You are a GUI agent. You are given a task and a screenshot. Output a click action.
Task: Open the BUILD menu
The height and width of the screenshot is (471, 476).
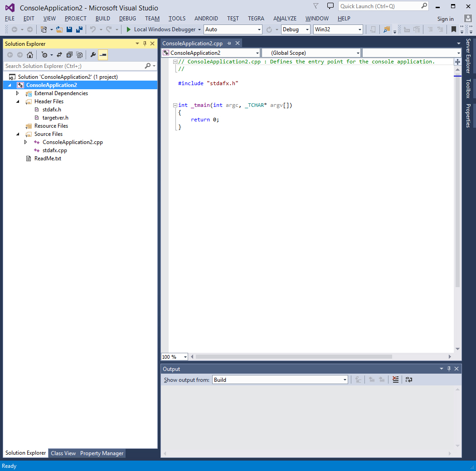tap(102, 19)
